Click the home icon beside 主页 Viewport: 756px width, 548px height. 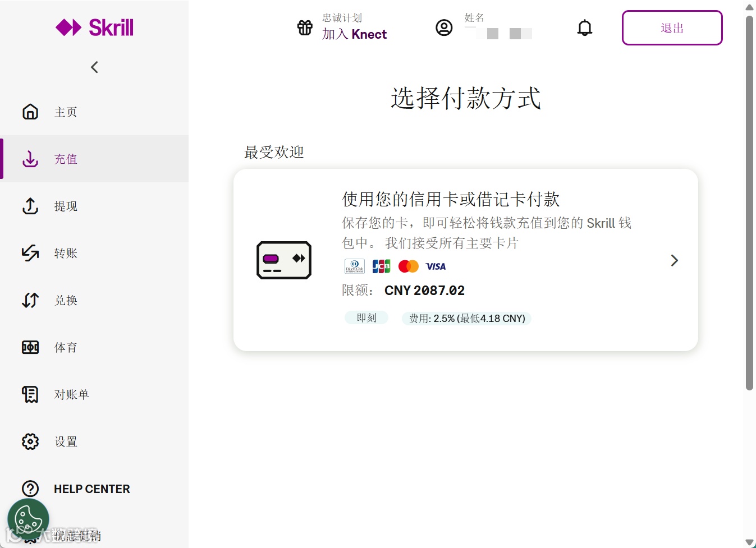pos(30,112)
